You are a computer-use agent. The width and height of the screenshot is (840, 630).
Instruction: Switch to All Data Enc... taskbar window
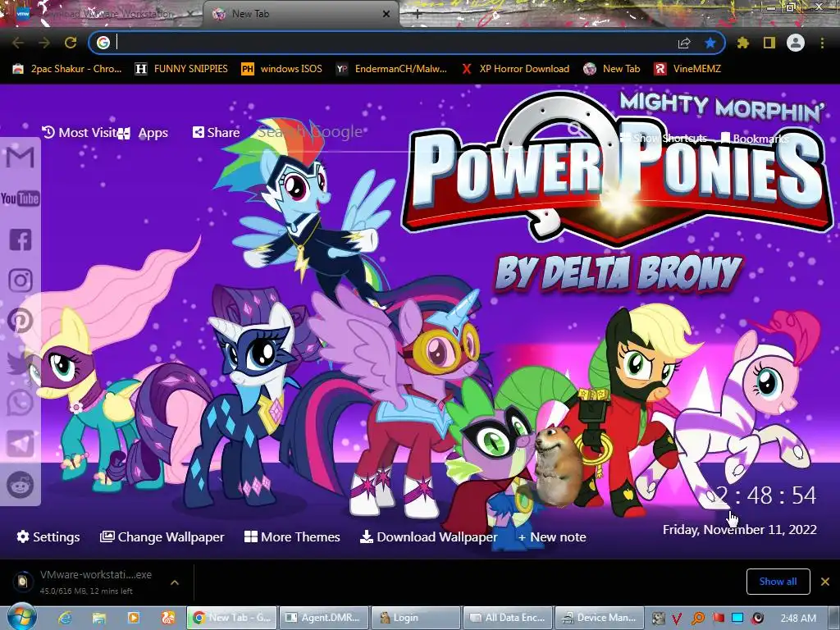pyautogui.click(x=508, y=618)
